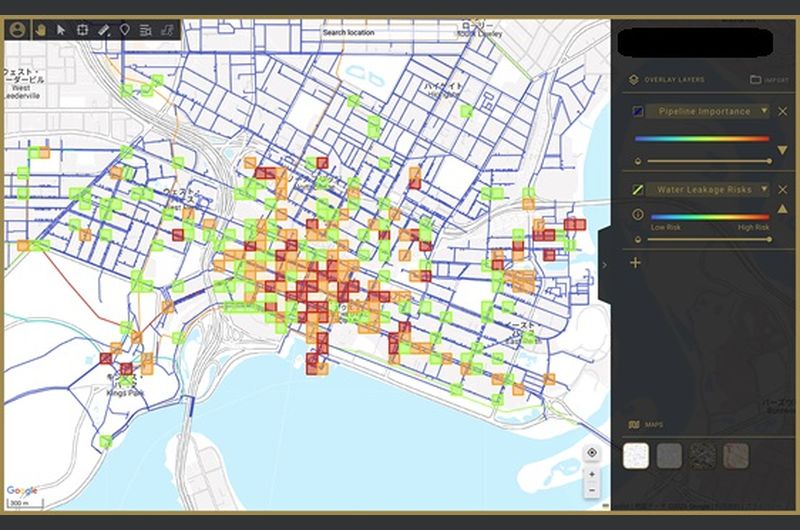
Task: Click the Overlay Layers stack icon
Action: pyautogui.click(x=634, y=80)
